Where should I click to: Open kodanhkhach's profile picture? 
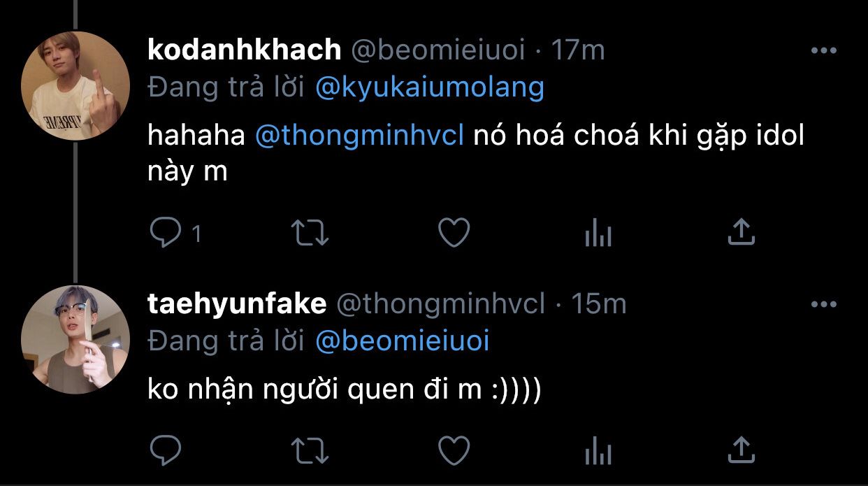[75, 86]
